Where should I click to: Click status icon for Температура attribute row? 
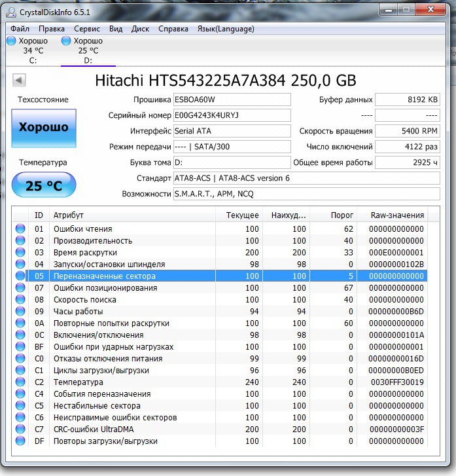click(x=20, y=382)
